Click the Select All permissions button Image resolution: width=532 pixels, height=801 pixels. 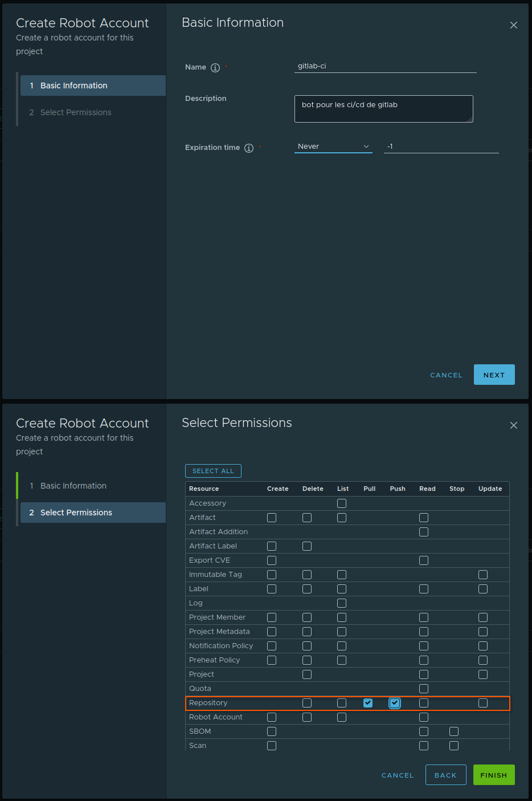point(213,471)
